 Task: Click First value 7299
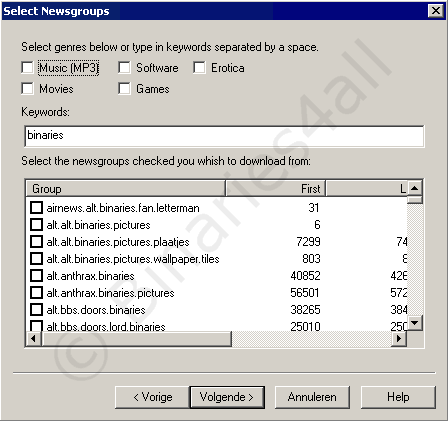click(308, 242)
